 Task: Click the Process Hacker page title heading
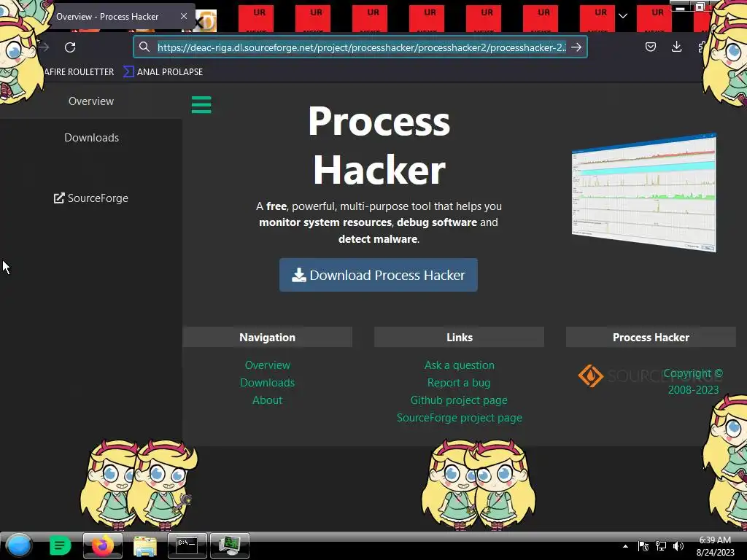click(x=379, y=145)
